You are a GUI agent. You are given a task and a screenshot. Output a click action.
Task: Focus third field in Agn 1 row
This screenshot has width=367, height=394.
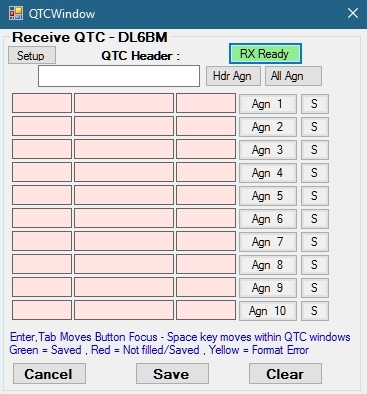pos(206,103)
